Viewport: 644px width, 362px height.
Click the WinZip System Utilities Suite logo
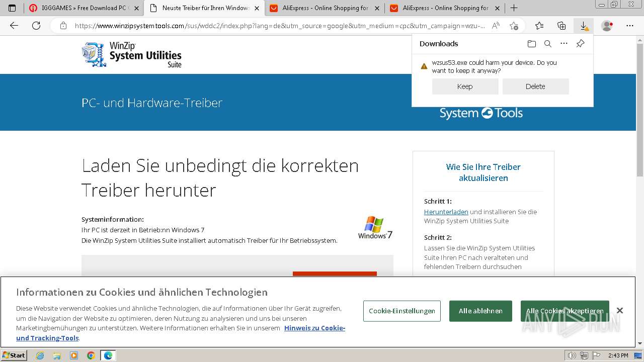131,54
